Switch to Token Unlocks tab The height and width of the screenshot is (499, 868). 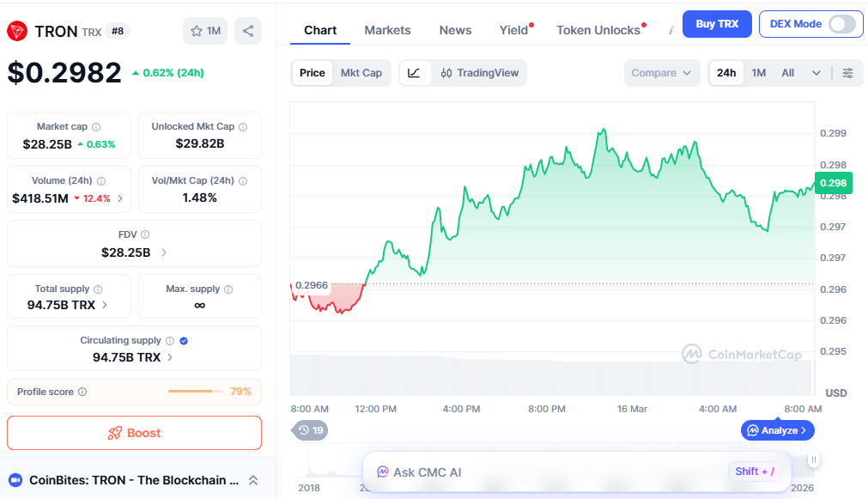598,30
